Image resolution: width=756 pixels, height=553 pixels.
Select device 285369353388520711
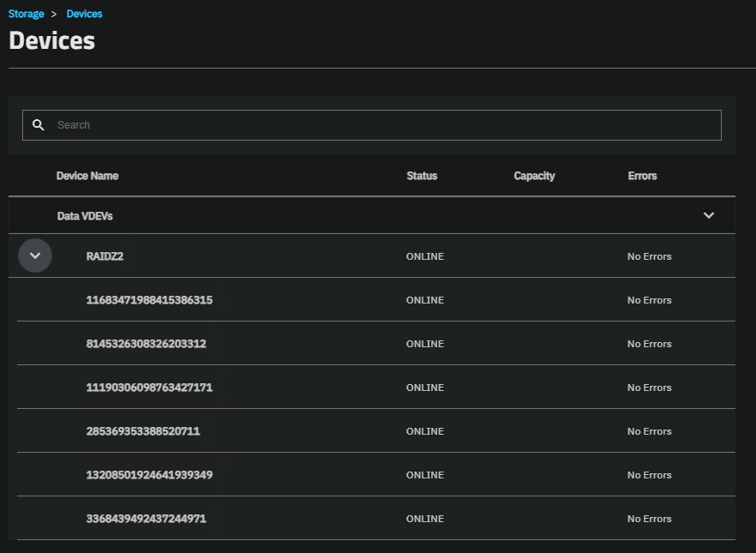click(x=142, y=431)
